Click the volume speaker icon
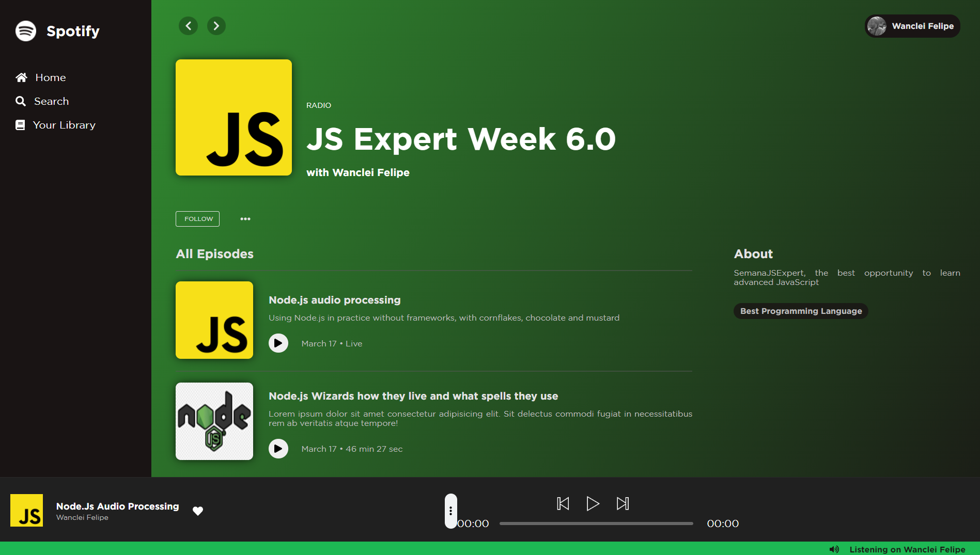 834,549
